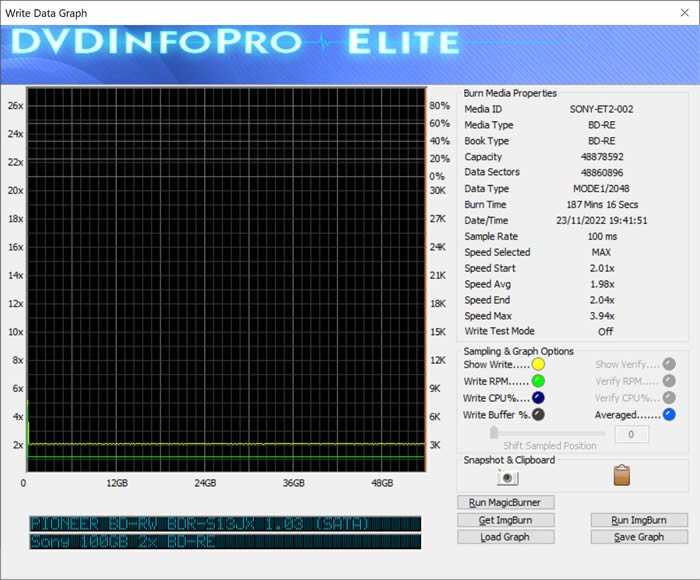This screenshot has width=700, height=580.
Task: Toggle the Write Buffer % indicator
Action: tap(538, 414)
